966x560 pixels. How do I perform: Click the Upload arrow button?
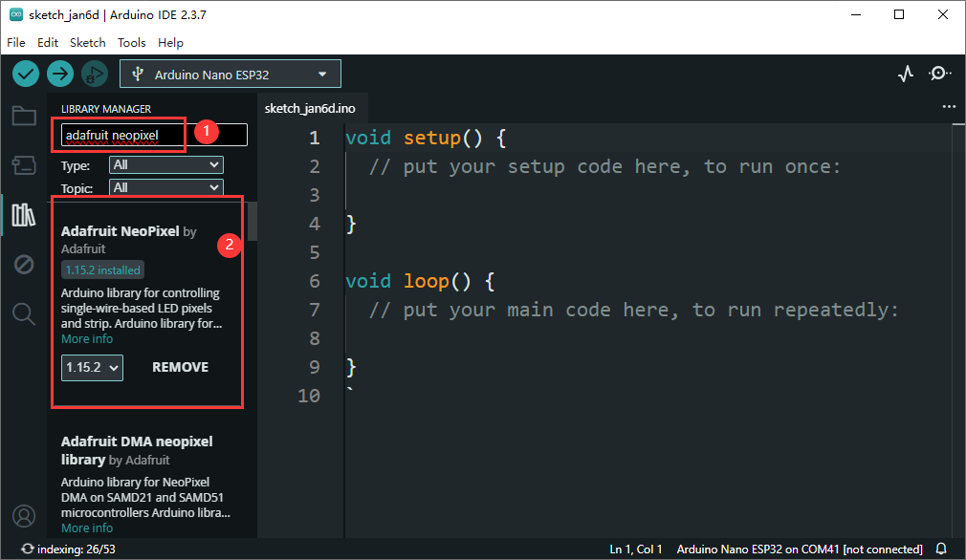pos(60,74)
